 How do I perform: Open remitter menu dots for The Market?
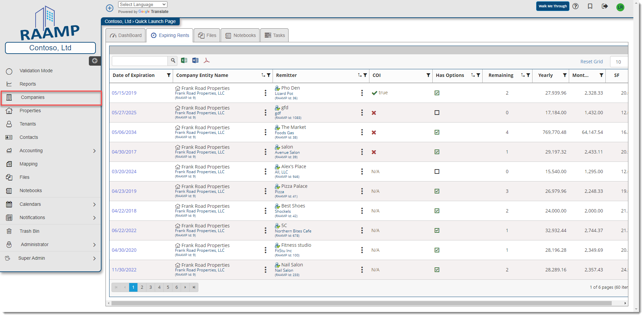362,132
